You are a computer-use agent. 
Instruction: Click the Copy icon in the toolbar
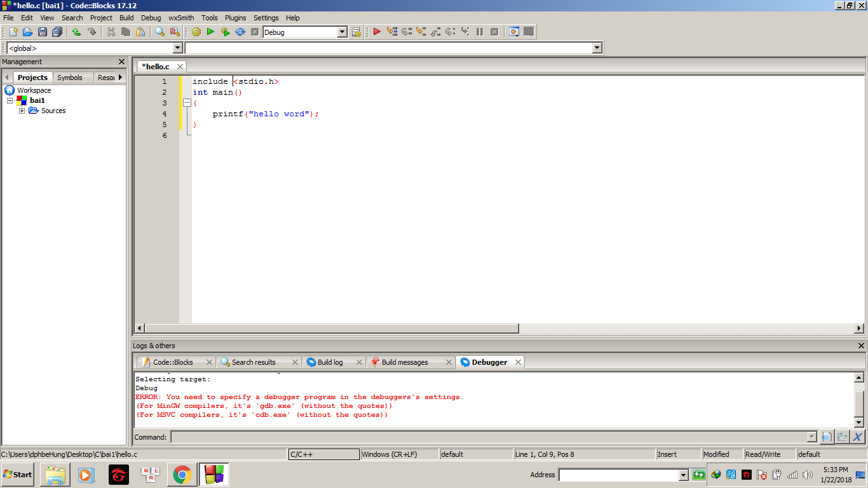126,32
